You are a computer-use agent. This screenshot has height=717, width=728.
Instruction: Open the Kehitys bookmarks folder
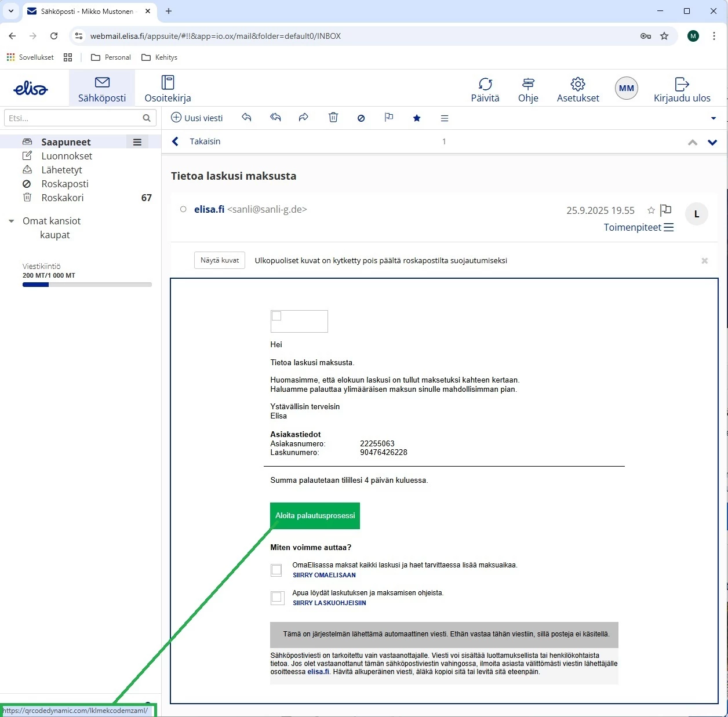[x=159, y=57]
